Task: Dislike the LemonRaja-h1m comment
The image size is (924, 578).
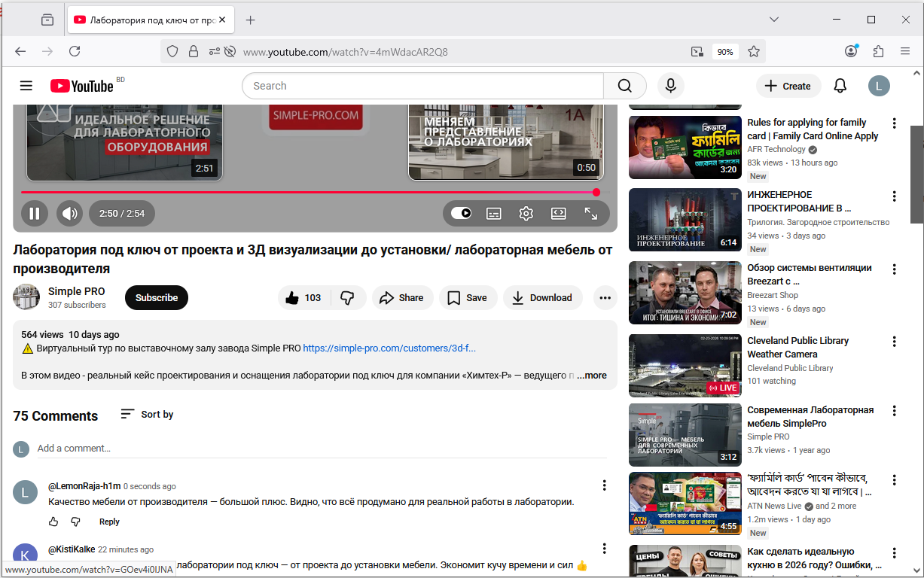Action: 76,522
